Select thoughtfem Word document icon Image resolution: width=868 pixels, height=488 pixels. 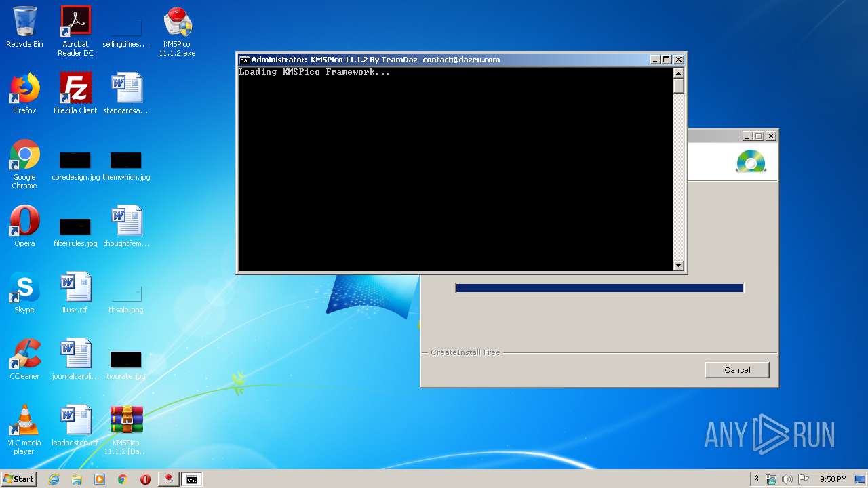tap(126, 226)
